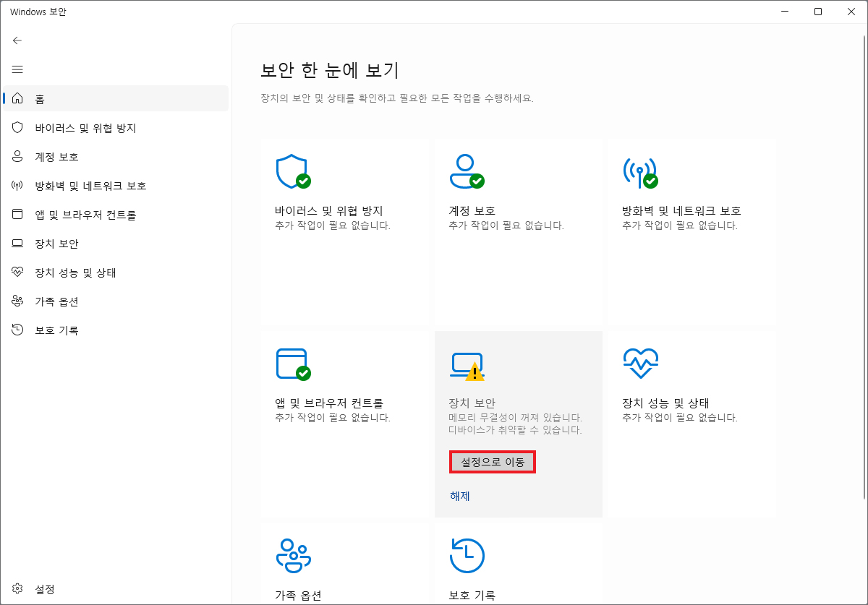Open 앱 및 브라우저 컨트롤 in sidebar
868x605 pixels.
click(x=116, y=215)
